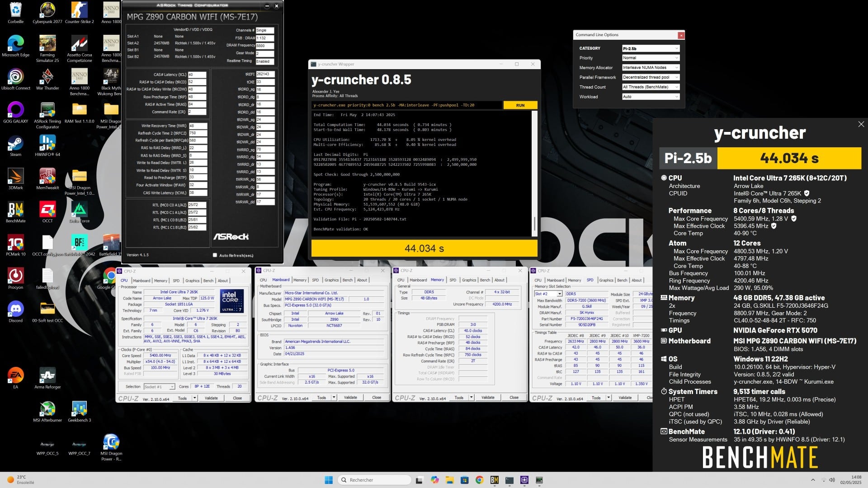Switch to the Memory tab in the CPU-Z CPU window

coord(160,281)
